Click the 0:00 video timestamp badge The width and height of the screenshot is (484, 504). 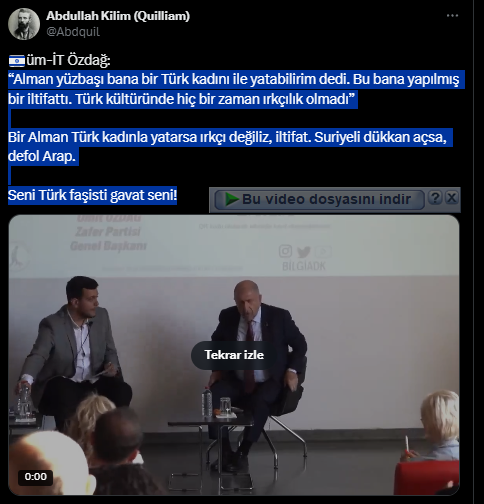[x=36, y=477]
